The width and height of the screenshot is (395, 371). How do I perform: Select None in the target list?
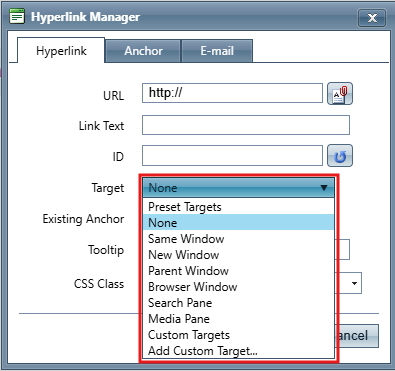click(x=238, y=223)
